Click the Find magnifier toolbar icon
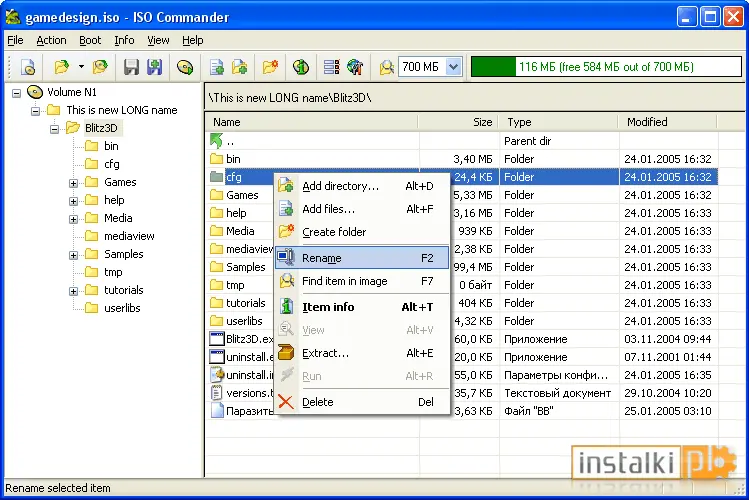This screenshot has height=500, width=749. point(386,67)
